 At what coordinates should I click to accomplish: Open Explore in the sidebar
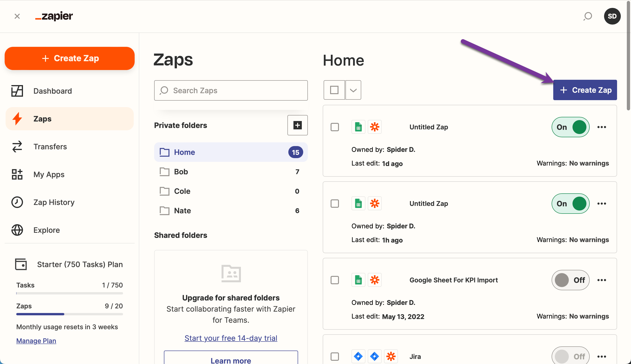point(70,230)
